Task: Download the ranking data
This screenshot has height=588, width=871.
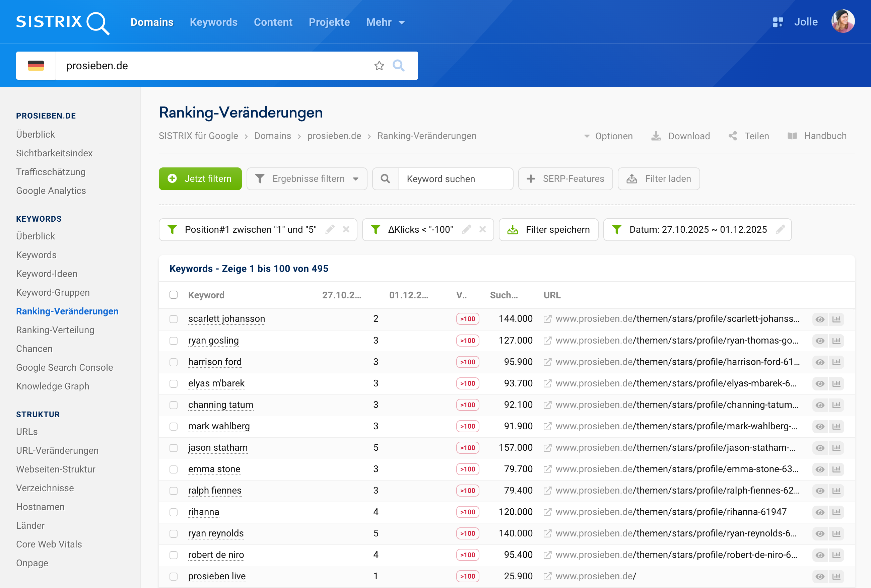Action: point(681,136)
